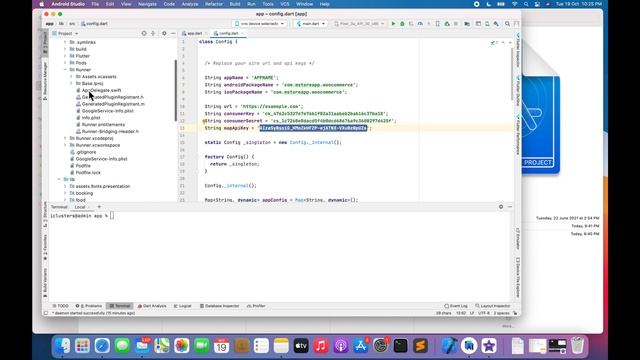Start debugging with the bug icon
This screenshot has height=360, width=640.
(x=402, y=24)
